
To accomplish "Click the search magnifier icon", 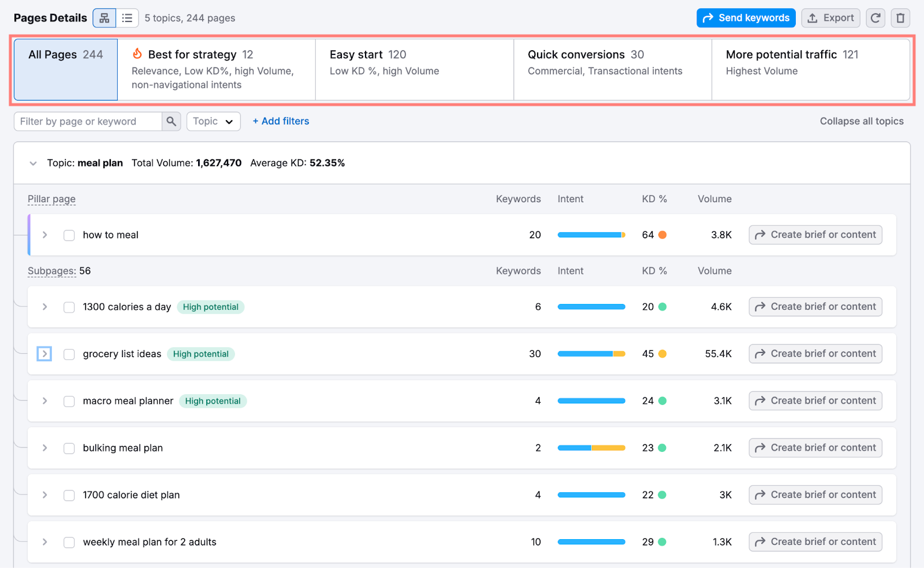I will 171,121.
